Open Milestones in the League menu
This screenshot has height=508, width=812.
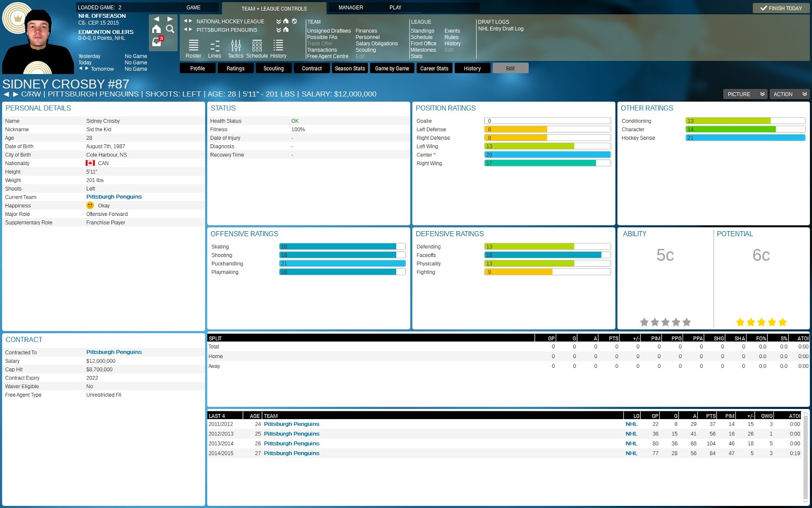(423, 50)
